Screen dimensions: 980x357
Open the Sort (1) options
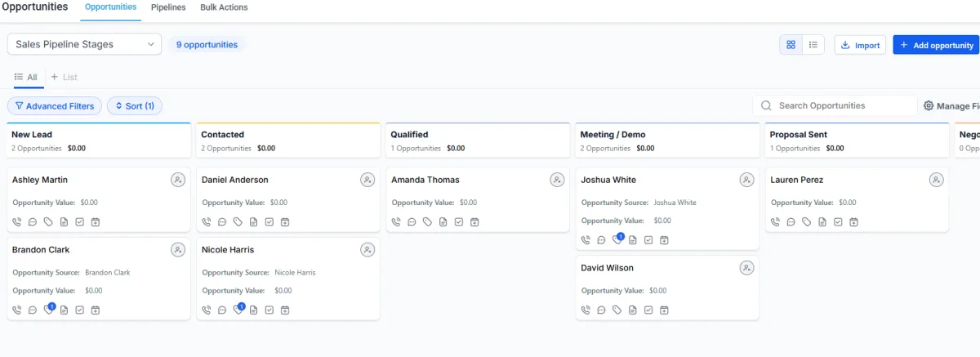(x=135, y=106)
